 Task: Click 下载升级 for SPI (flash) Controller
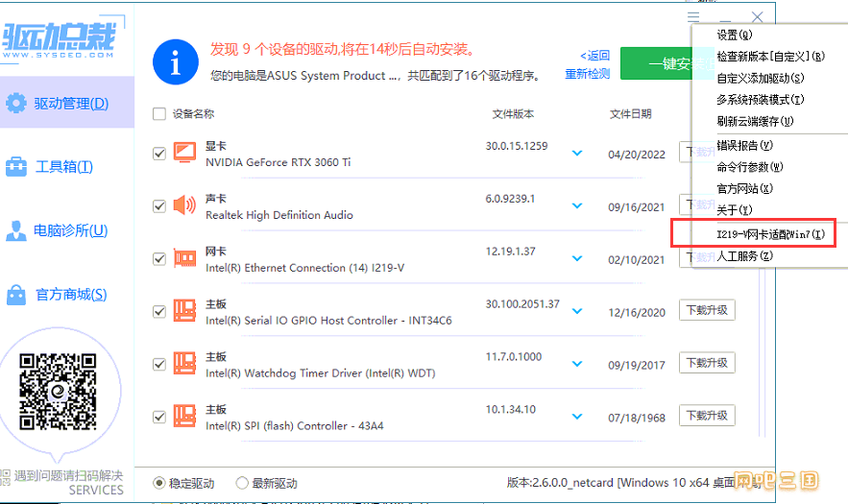[x=707, y=416]
